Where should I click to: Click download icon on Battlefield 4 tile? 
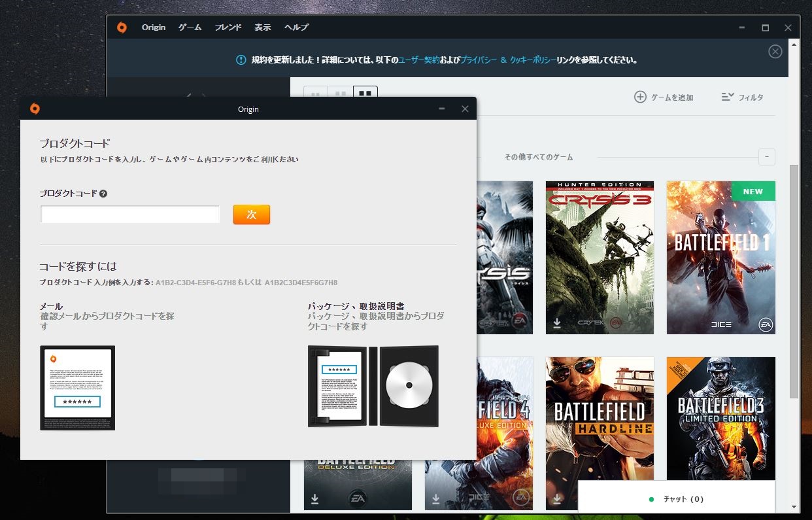pos(436,499)
